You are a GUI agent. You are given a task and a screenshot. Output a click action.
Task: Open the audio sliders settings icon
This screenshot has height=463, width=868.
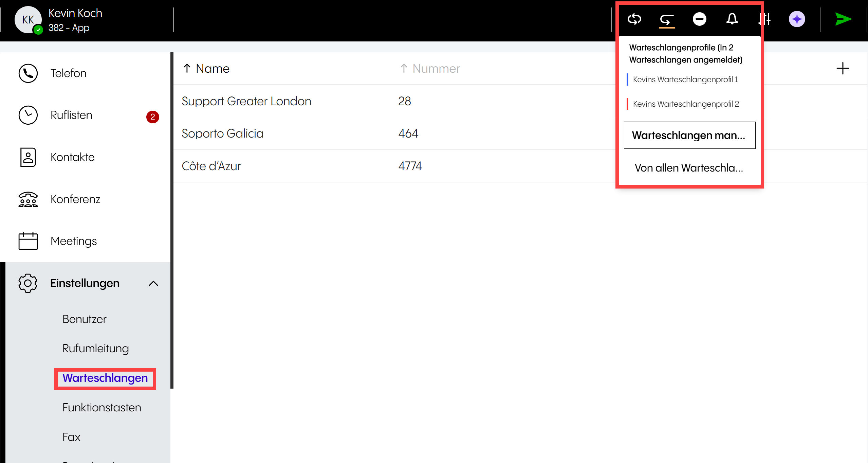click(x=764, y=19)
